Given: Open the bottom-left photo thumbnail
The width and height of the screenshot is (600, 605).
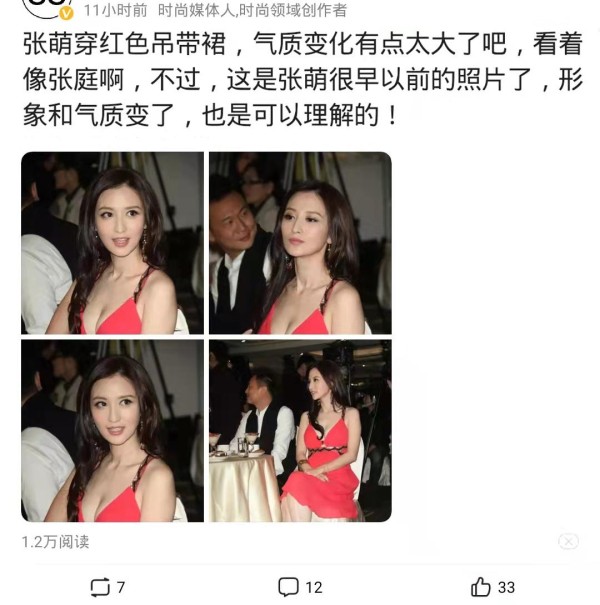Looking at the screenshot, I should [x=112, y=431].
